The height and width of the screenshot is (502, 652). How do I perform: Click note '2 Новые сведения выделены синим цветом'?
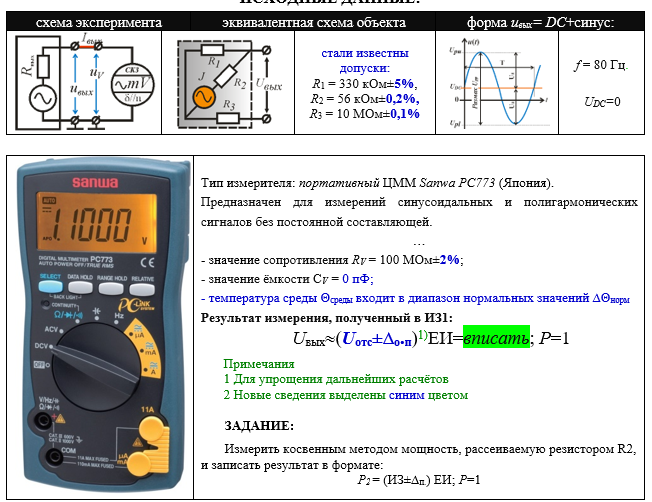[x=346, y=395]
